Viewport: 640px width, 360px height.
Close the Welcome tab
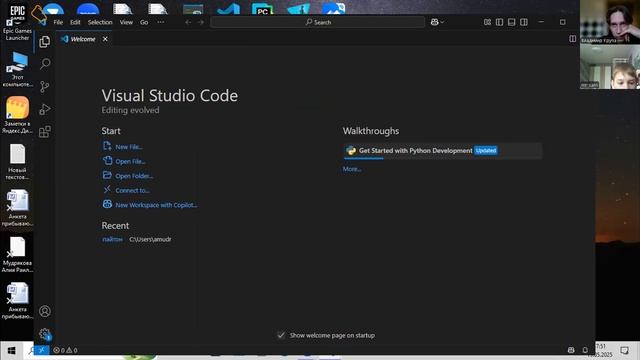point(105,39)
